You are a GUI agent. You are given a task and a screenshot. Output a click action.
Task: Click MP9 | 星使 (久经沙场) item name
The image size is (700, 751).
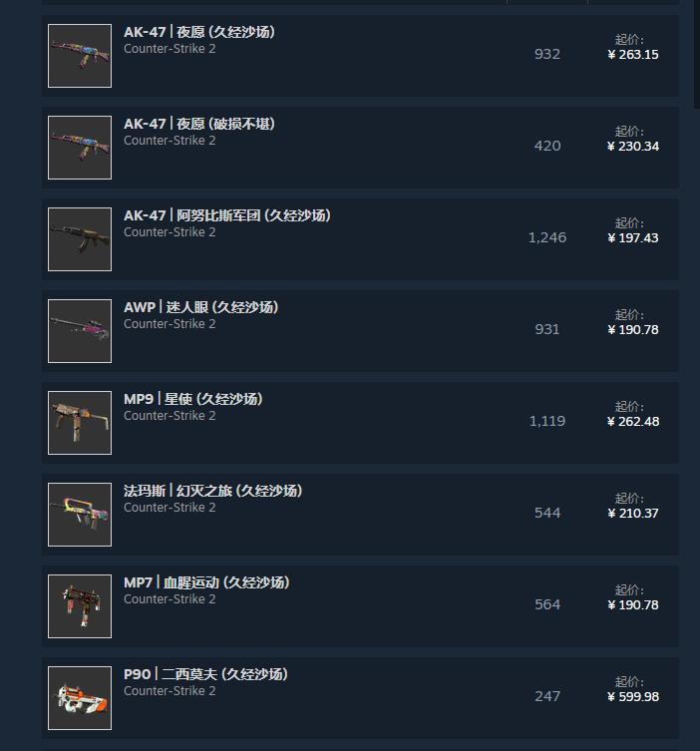point(193,399)
